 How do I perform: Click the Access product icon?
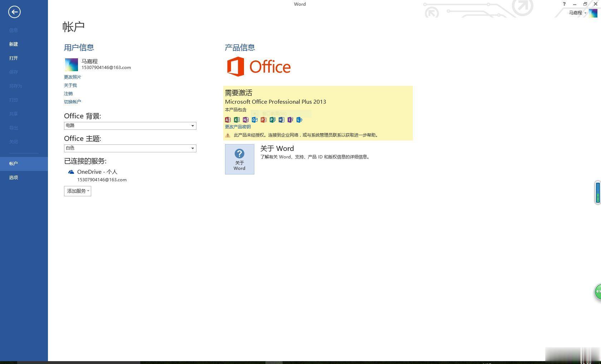(x=228, y=120)
